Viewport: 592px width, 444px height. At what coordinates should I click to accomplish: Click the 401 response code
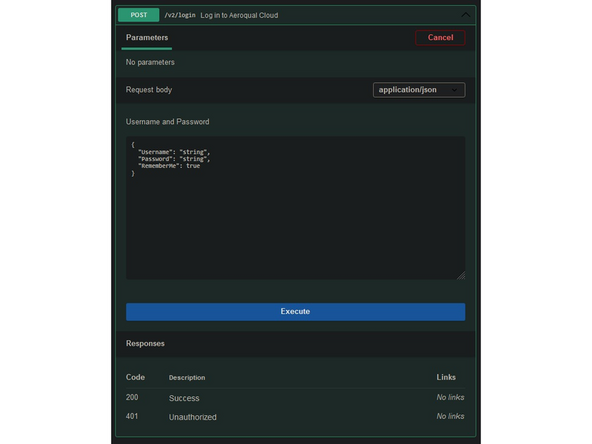click(132, 416)
